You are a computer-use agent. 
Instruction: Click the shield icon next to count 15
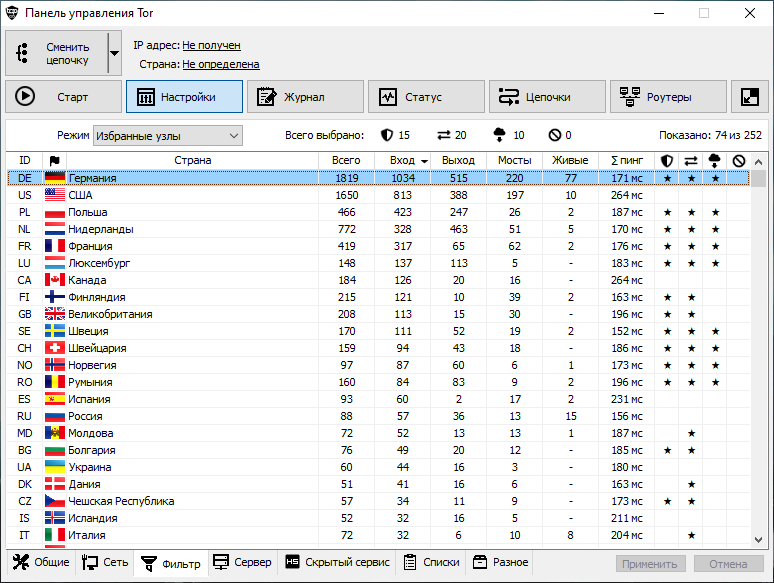(x=387, y=135)
